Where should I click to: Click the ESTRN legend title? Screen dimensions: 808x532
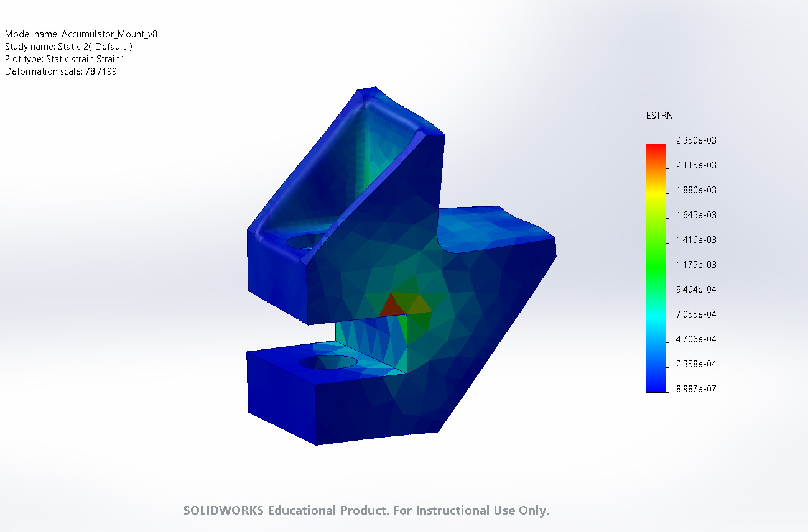(659, 116)
